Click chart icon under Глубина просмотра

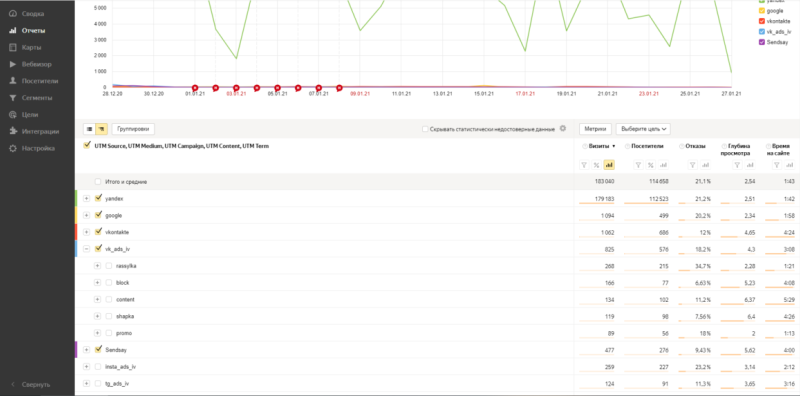pyautogui.click(x=749, y=165)
